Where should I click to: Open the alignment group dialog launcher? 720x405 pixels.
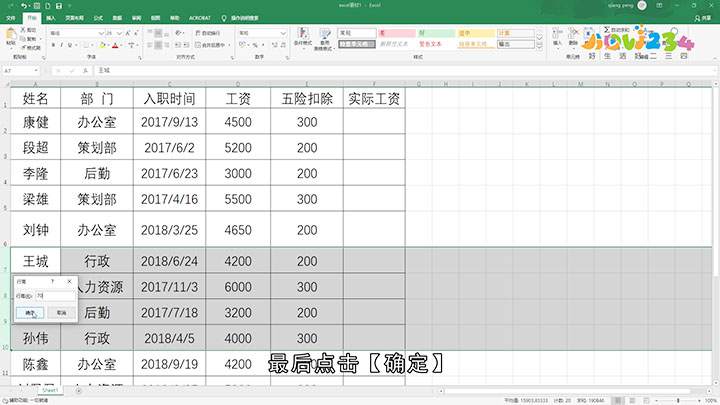pos(232,58)
